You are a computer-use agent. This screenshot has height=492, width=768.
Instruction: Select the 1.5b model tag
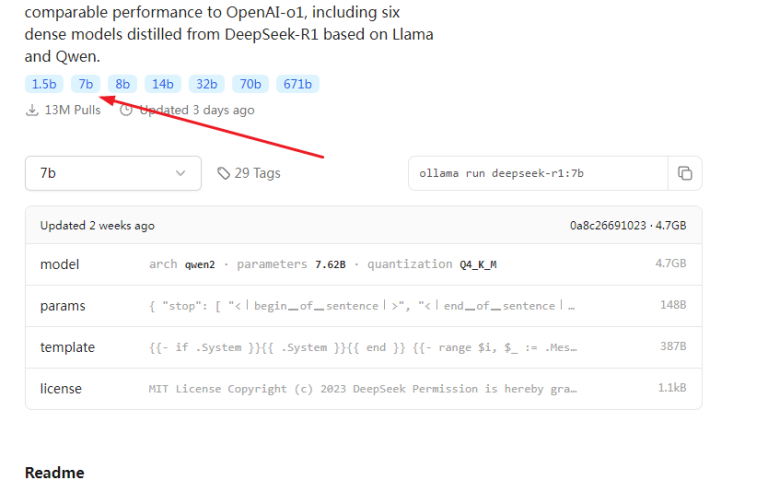[44, 84]
